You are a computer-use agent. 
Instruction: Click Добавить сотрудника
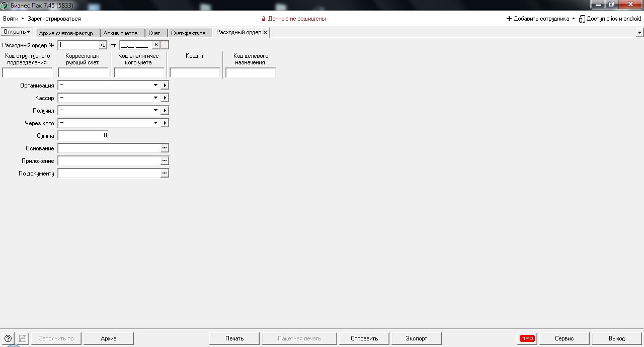coord(541,19)
